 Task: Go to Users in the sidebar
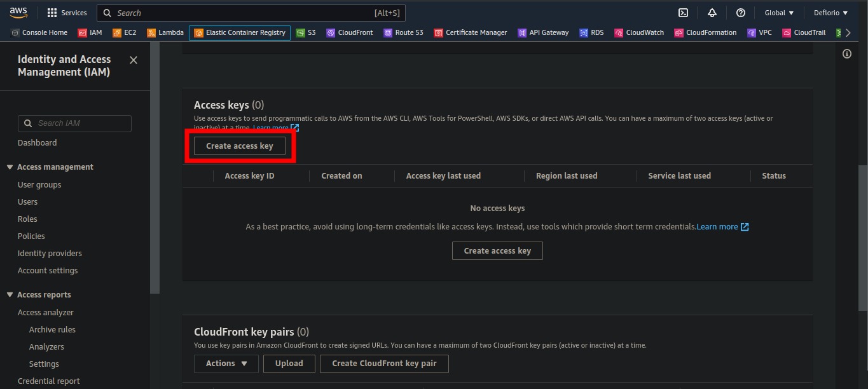(x=27, y=201)
